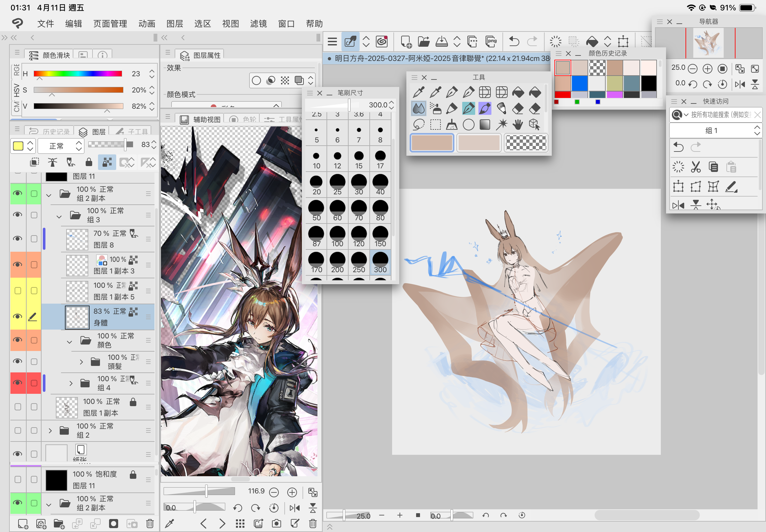Image resolution: width=766 pixels, height=532 pixels.
Task: Select the hand move tool
Action: tap(518, 125)
